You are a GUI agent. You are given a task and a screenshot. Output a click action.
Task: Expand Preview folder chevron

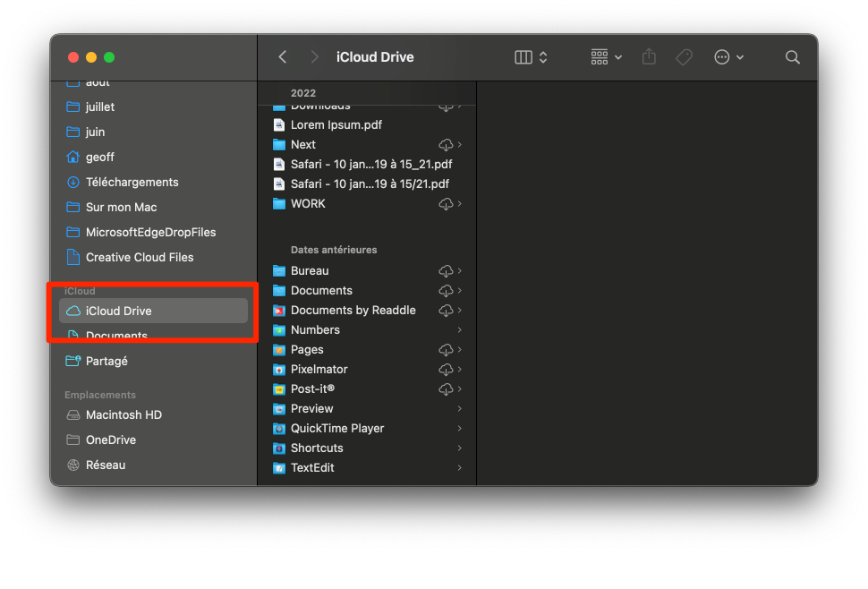(x=460, y=408)
